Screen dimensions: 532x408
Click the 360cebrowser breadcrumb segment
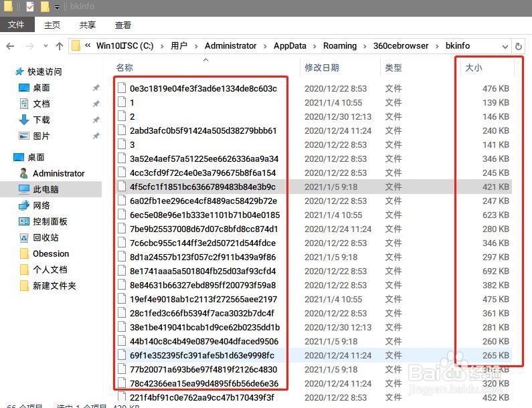401,45
